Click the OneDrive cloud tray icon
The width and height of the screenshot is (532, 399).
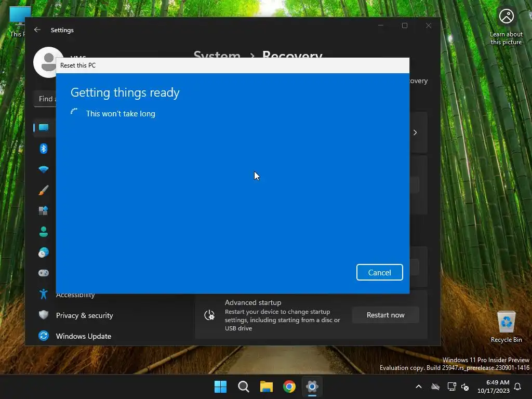click(x=435, y=387)
